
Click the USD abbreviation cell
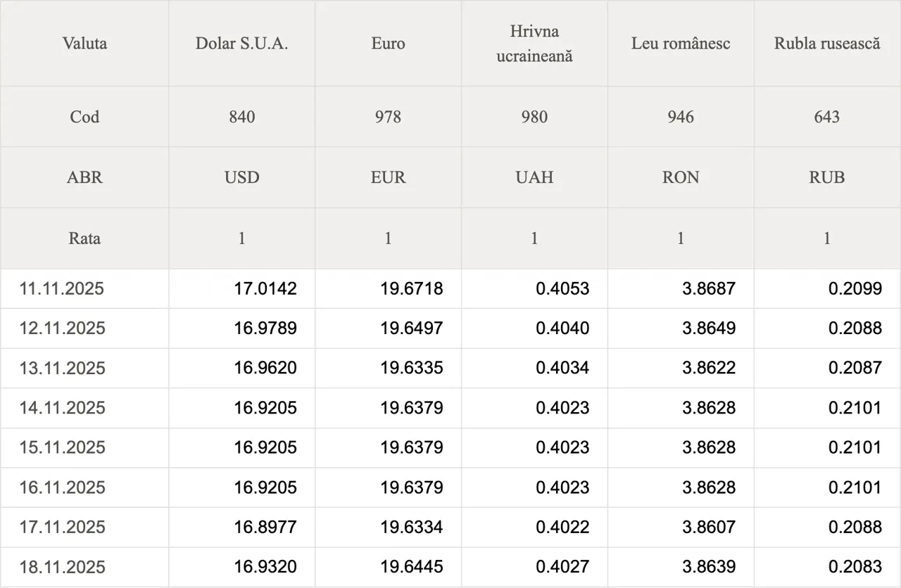pos(241,177)
